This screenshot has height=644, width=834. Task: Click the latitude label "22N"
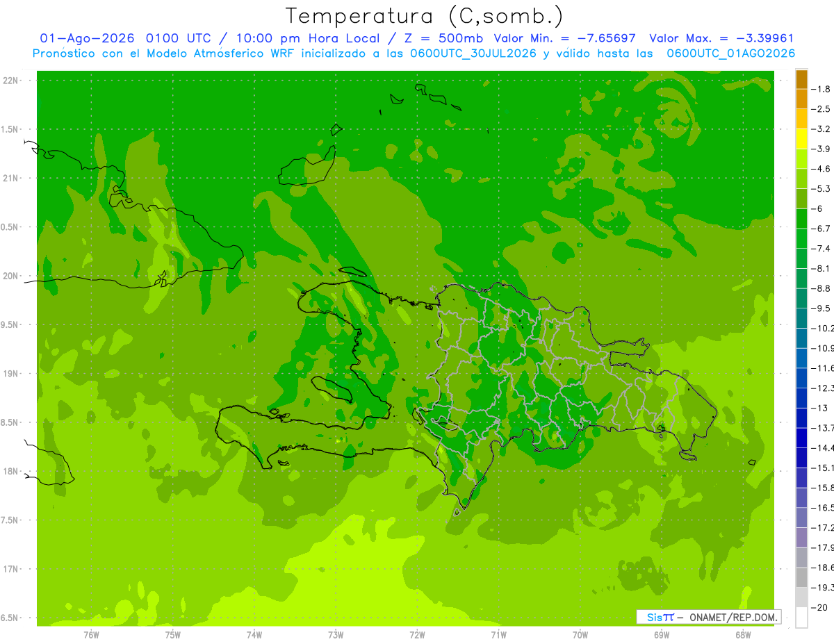[x=11, y=81]
